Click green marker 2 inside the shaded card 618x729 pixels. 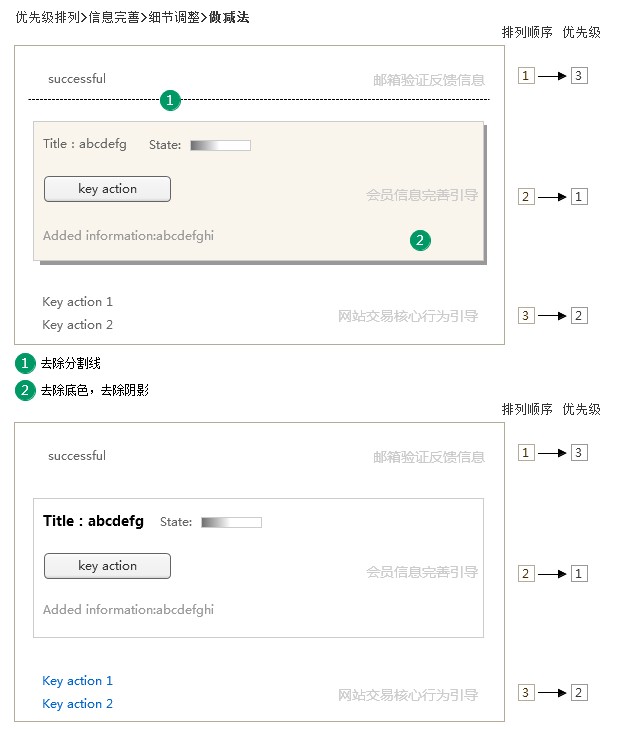[420, 240]
